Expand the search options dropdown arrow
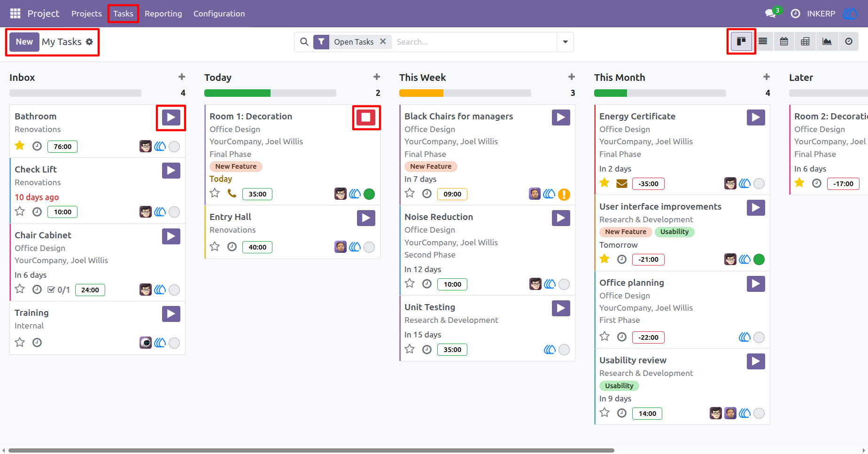868x454 pixels. (x=565, y=42)
